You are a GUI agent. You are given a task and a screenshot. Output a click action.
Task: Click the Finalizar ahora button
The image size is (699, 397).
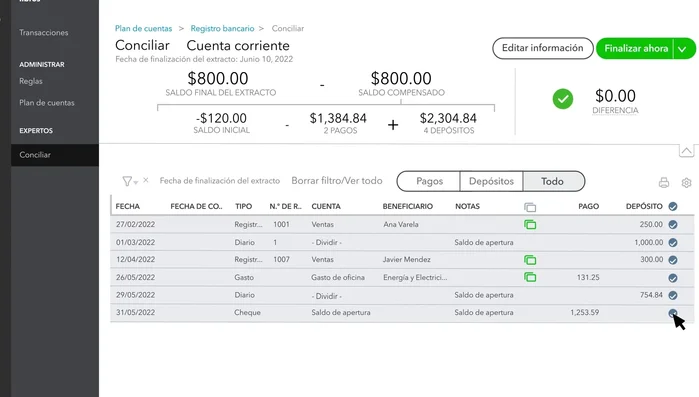(x=636, y=49)
